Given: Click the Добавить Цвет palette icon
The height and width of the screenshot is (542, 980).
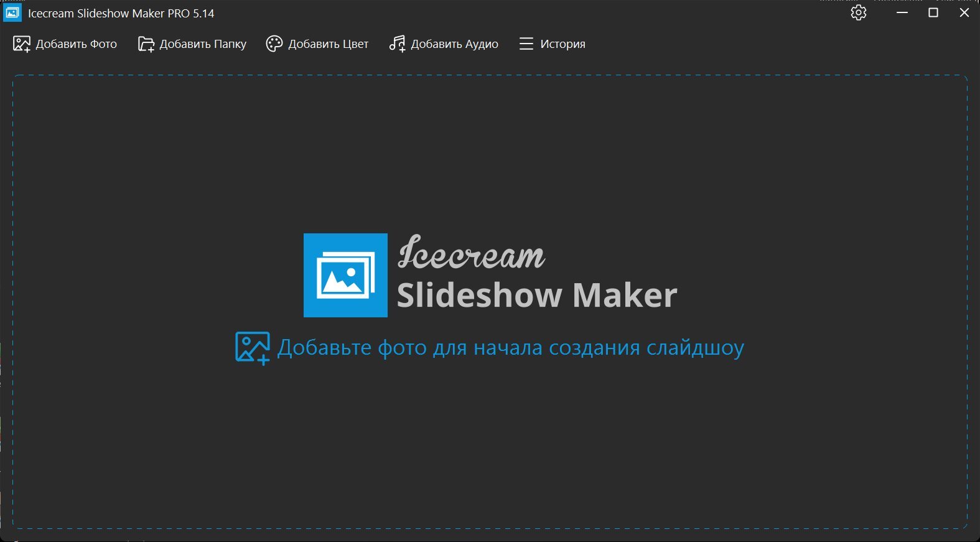Looking at the screenshot, I should (274, 44).
